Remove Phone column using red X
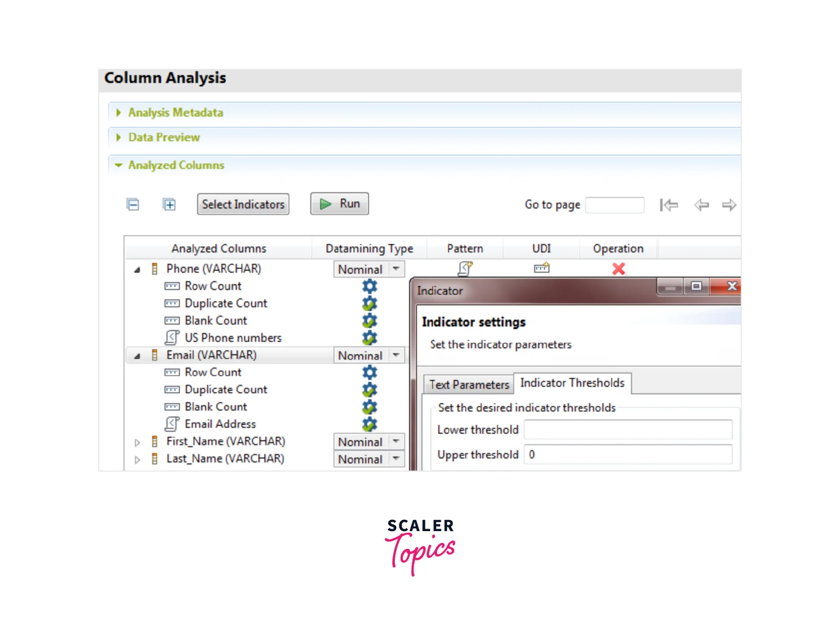 pos(618,269)
